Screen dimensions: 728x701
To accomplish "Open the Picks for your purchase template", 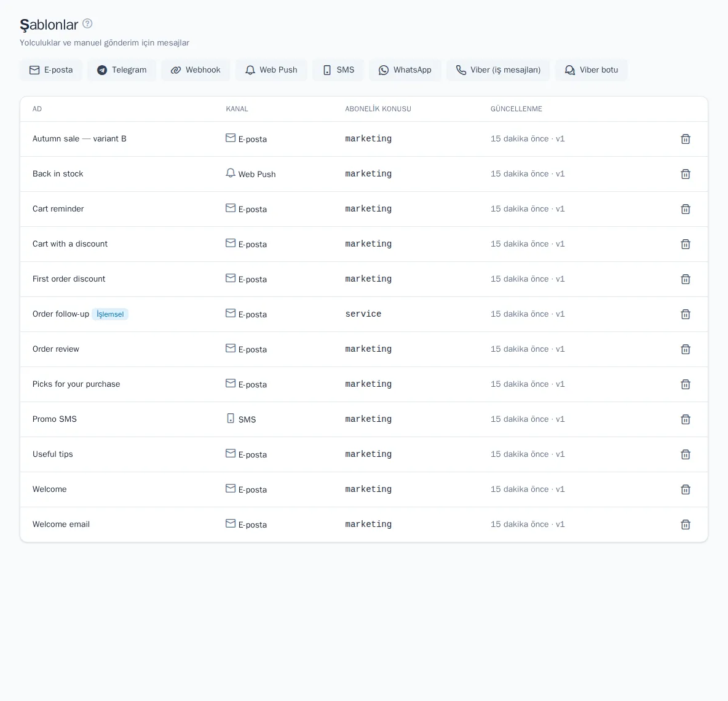I will point(76,384).
